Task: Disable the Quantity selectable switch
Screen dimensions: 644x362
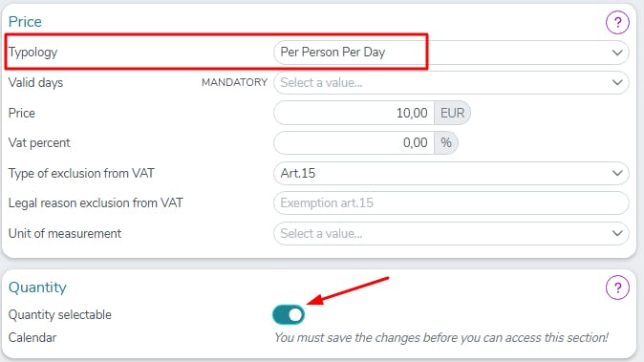Action: point(289,315)
